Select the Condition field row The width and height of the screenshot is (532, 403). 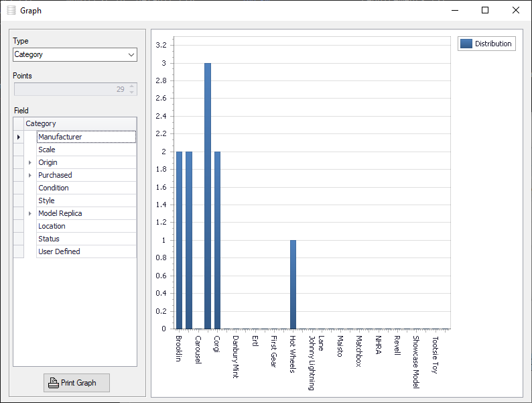click(x=86, y=188)
